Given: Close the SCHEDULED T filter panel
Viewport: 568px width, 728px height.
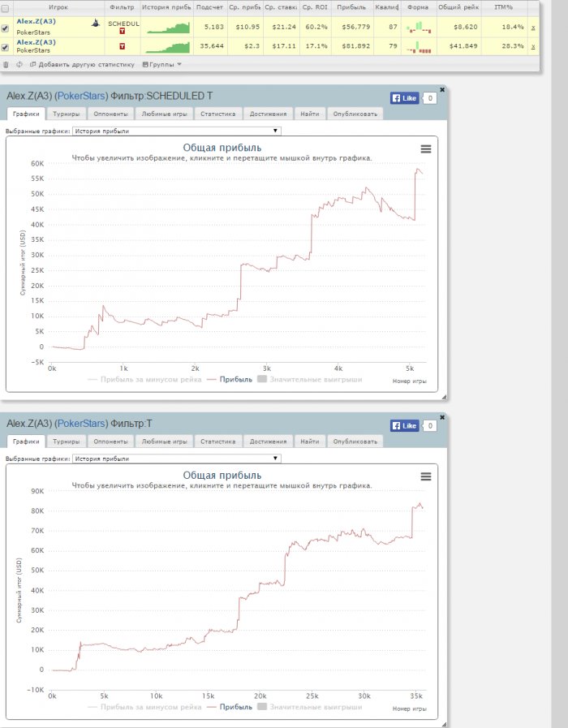Looking at the screenshot, I should [442, 89].
